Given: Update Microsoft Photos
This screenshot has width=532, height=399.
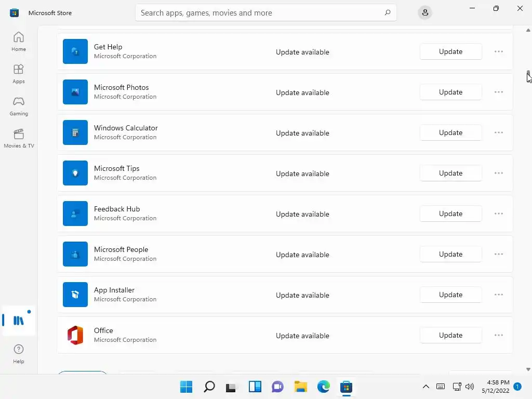Looking at the screenshot, I should (x=450, y=92).
